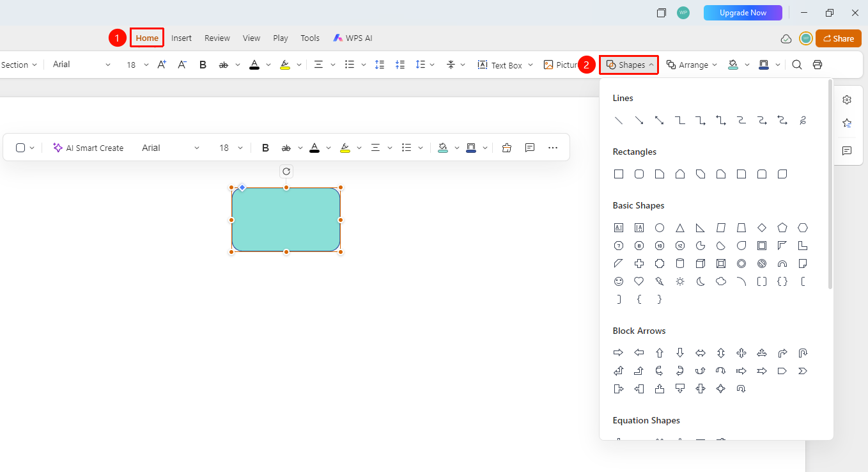This screenshot has width=868, height=472.
Task: Click the rotate handle above the rectangle
Action: (286, 171)
